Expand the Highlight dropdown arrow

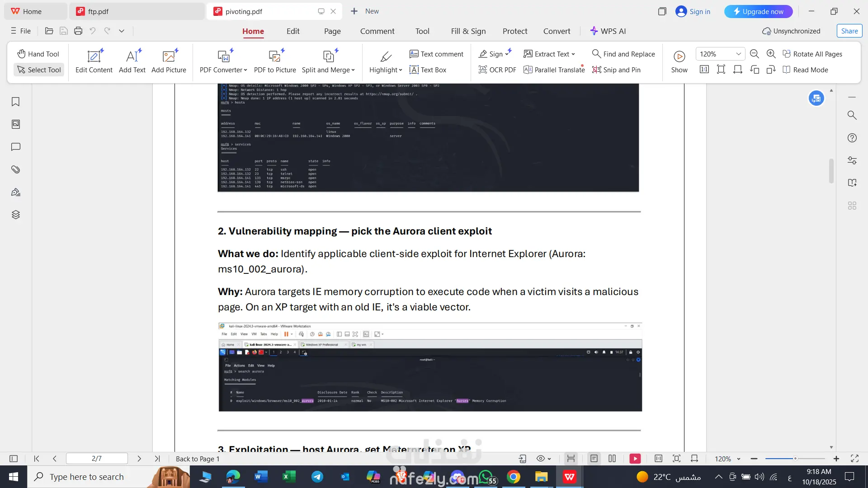[401, 70]
